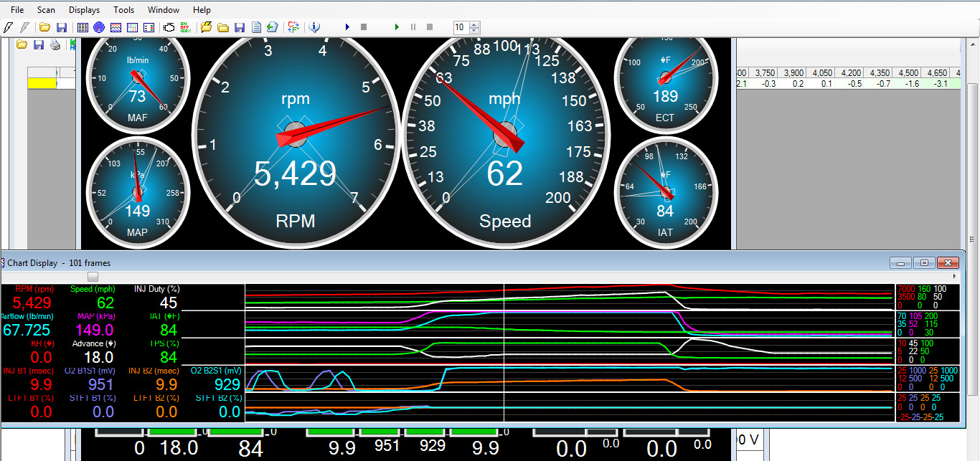Toggle the C/F units icon
This screenshot has height=461, width=980.
293,27
